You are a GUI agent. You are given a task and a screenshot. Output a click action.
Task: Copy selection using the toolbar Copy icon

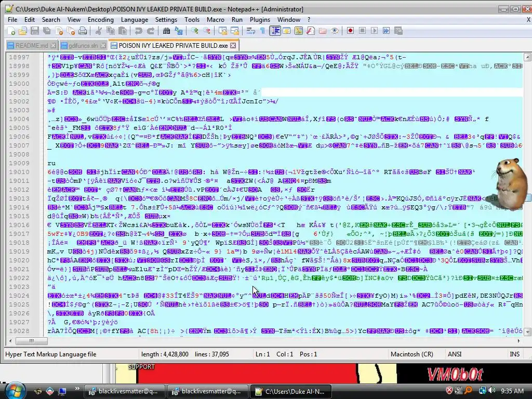tap(111, 31)
